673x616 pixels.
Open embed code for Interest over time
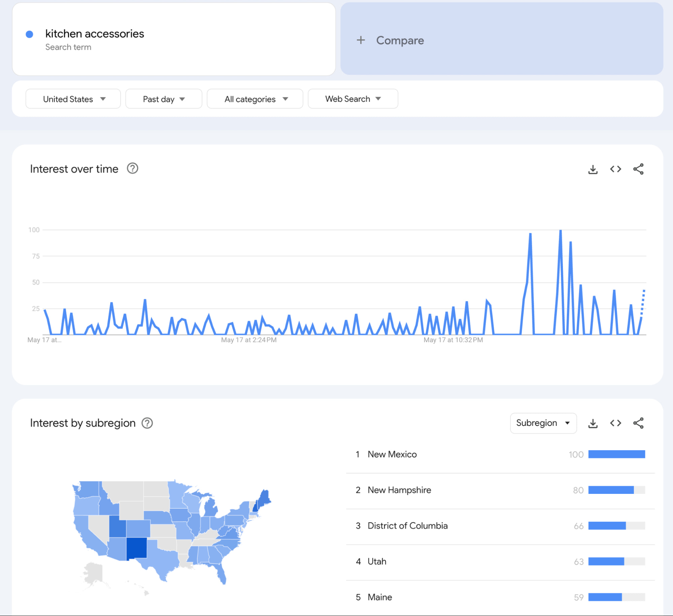[615, 169]
